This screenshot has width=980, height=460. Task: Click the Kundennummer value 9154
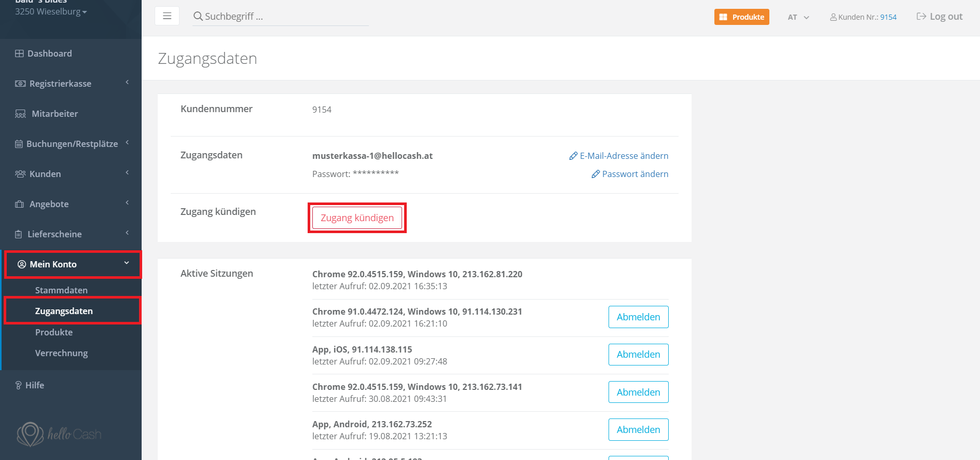pyautogui.click(x=322, y=110)
